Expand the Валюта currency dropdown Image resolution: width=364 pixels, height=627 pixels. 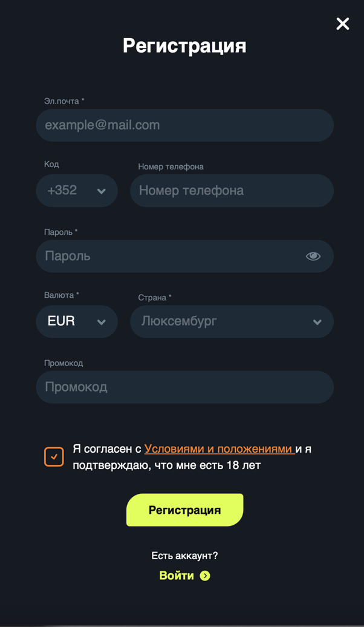click(77, 321)
